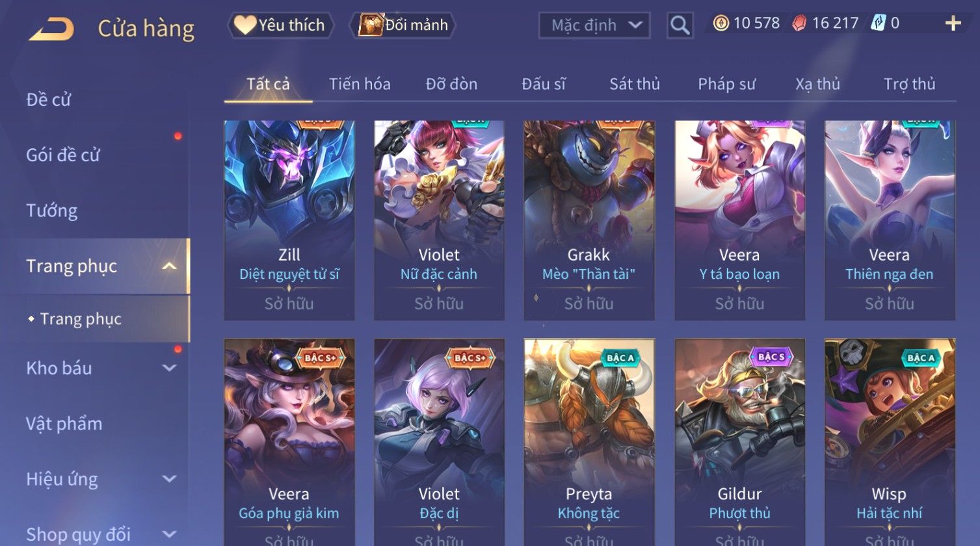Expand the Hiệu ứng sidebar section

(x=169, y=479)
